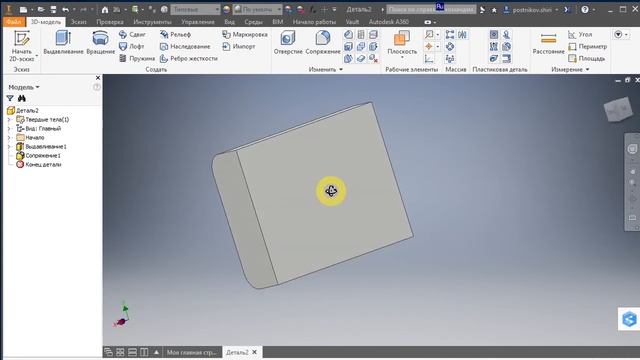Screen dimensions: 640x360
Task: Expand the Выдавливание1 feature node
Action: click(9, 147)
